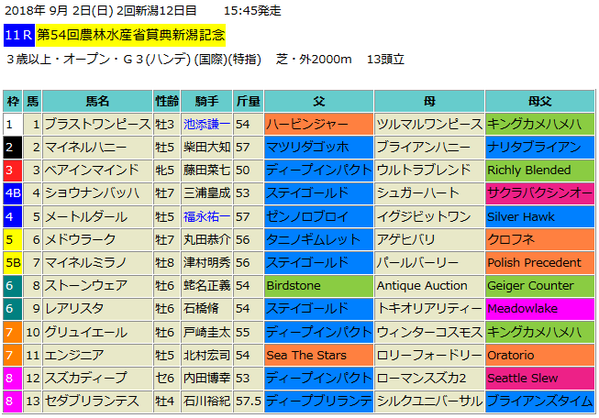This screenshot has height=418, width=599.
Task: Click broodmare sire Seattle Slew
Action: [x=539, y=378]
